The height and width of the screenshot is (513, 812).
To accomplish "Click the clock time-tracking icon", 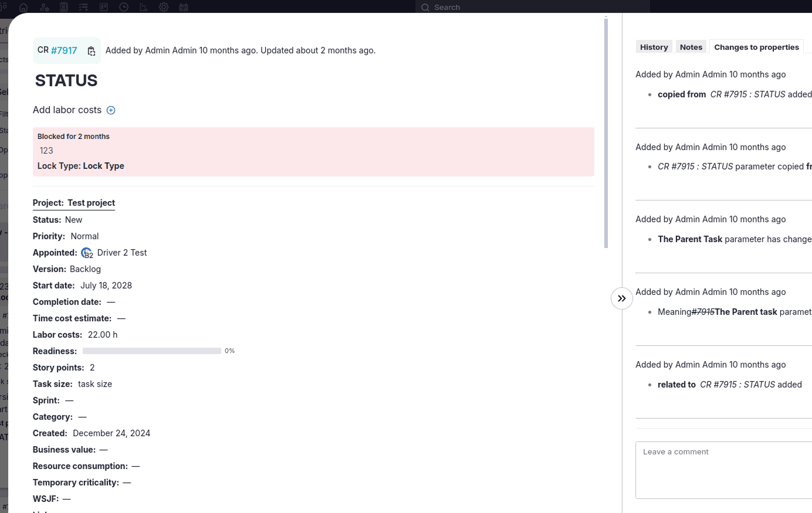I will click(x=124, y=8).
